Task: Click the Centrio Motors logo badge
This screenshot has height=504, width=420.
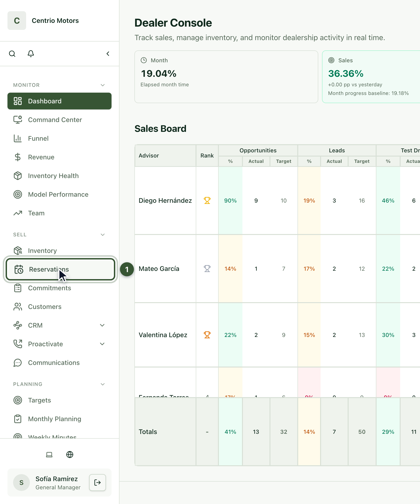Action: tap(17, 21)
